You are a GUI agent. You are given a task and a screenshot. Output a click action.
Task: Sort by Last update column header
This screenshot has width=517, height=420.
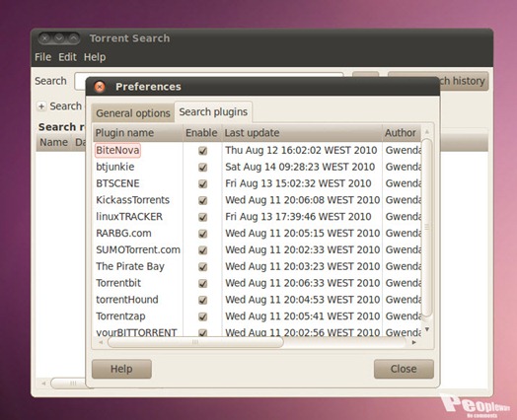point(302,133)
